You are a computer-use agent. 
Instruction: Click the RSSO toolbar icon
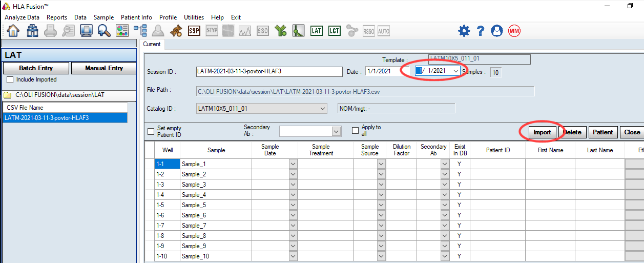[x=369, y=31]
